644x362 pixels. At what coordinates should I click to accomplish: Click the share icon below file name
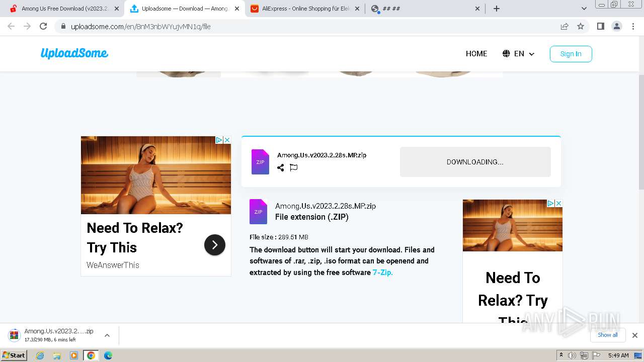(x=281, y=168)
